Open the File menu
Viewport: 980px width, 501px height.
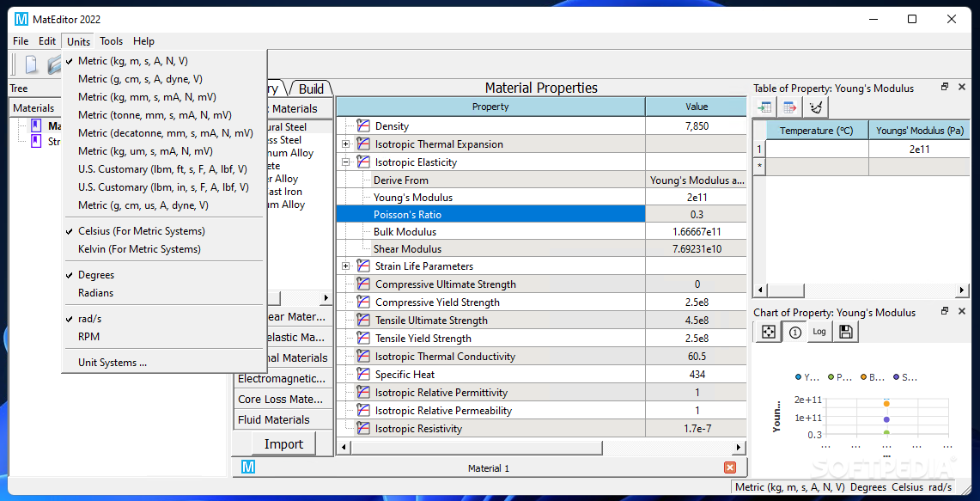pyautogui.click(x=21, y=41)
